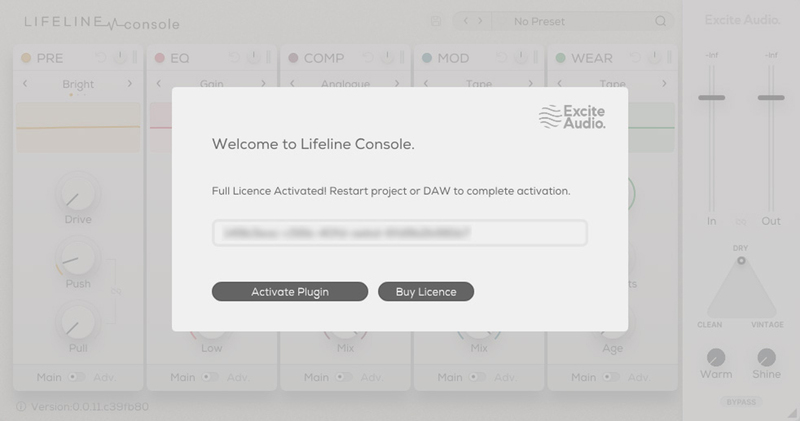Click the DRY handle on the triangle pad
The height and width of the screenshot is (421, 800).
(741, 260)
